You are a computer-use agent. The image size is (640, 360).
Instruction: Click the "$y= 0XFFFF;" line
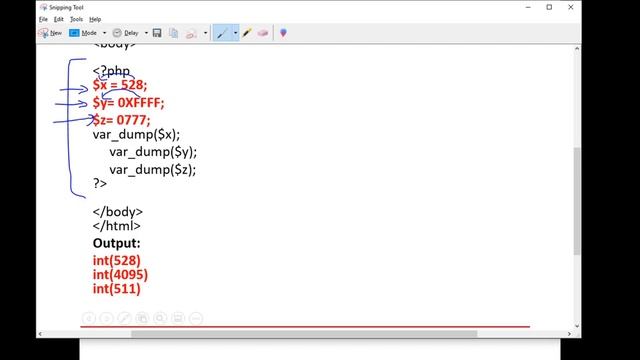pyautogui.click(x=129, y=103)
